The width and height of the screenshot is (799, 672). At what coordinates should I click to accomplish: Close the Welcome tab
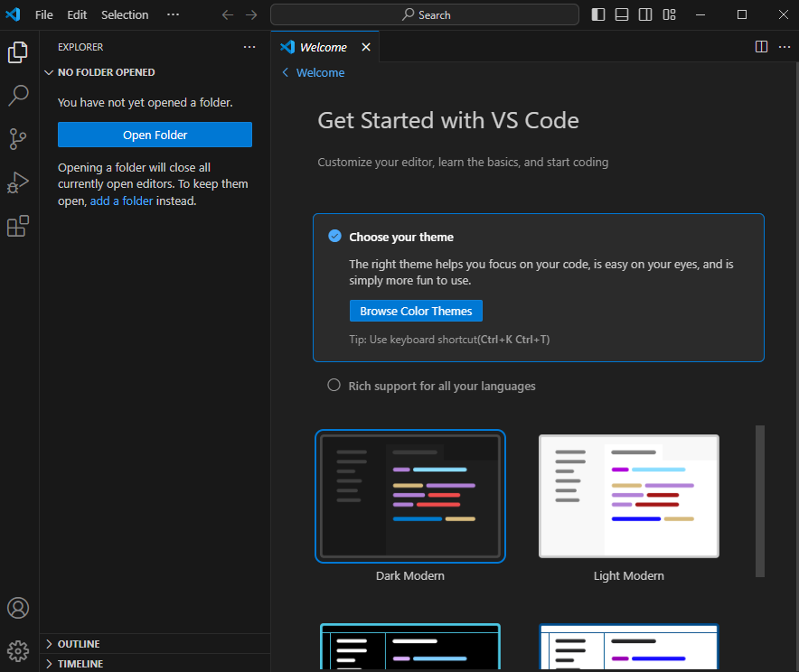366,47
